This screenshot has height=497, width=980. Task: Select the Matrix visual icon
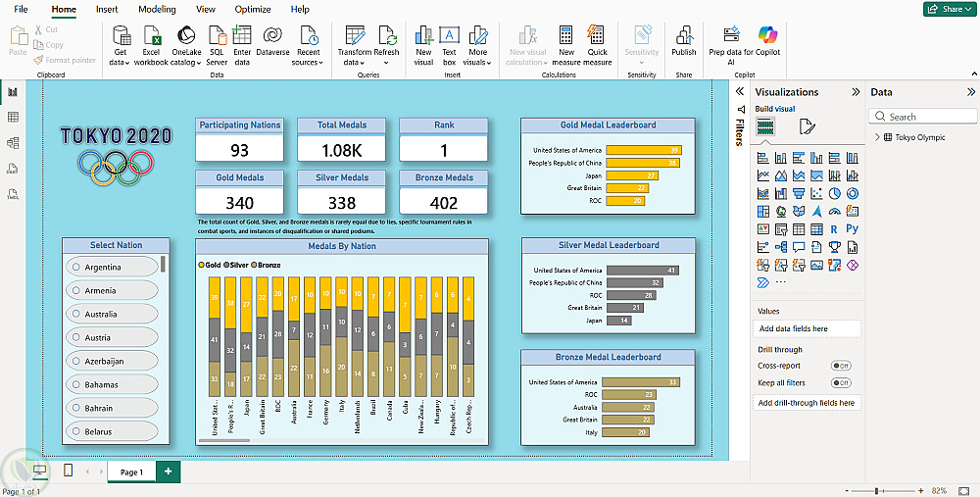816,229
